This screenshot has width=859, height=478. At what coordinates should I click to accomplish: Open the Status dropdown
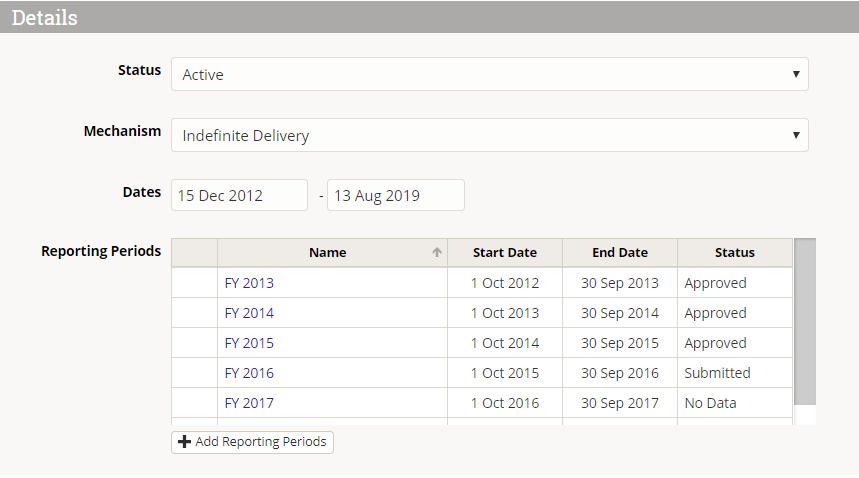[x=489, y=74]
